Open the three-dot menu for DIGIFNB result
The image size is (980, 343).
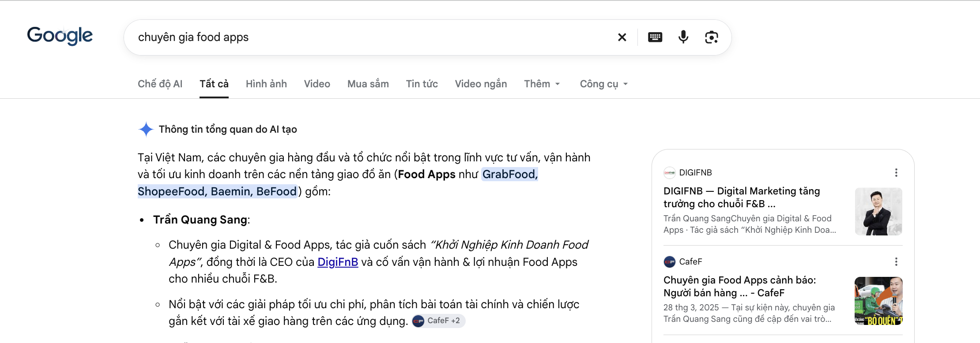[896, 173]
